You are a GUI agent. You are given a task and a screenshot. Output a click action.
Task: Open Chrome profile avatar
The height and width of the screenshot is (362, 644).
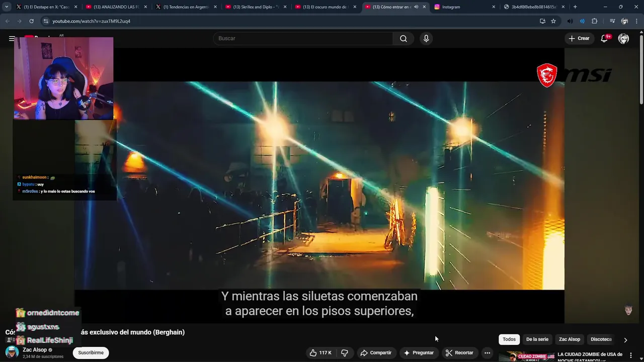point(624,21)
